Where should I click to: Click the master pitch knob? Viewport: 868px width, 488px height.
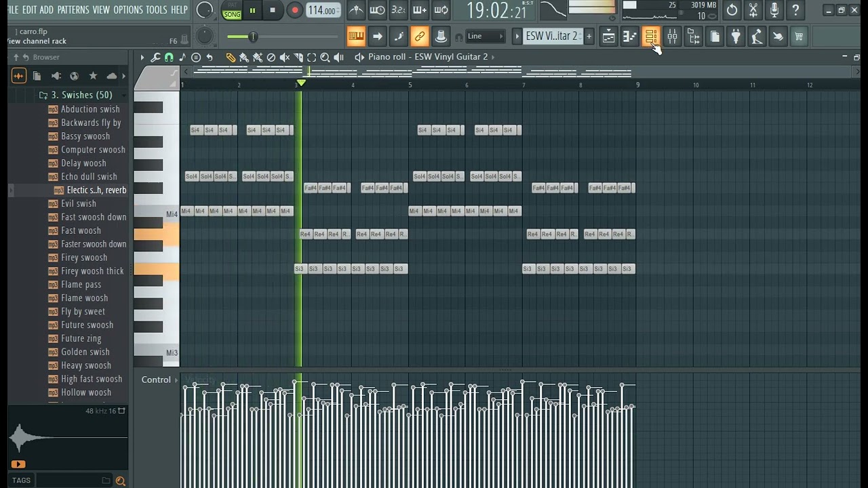[204, 37]
